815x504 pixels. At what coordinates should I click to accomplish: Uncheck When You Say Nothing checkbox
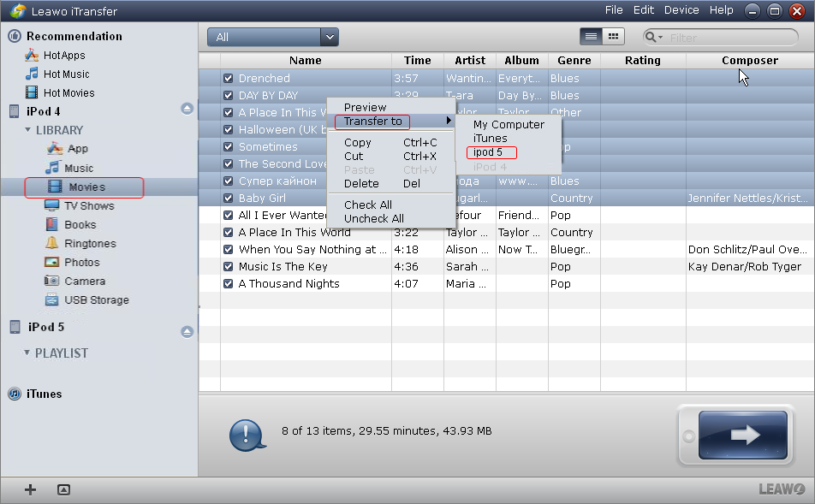click(228, 249)
